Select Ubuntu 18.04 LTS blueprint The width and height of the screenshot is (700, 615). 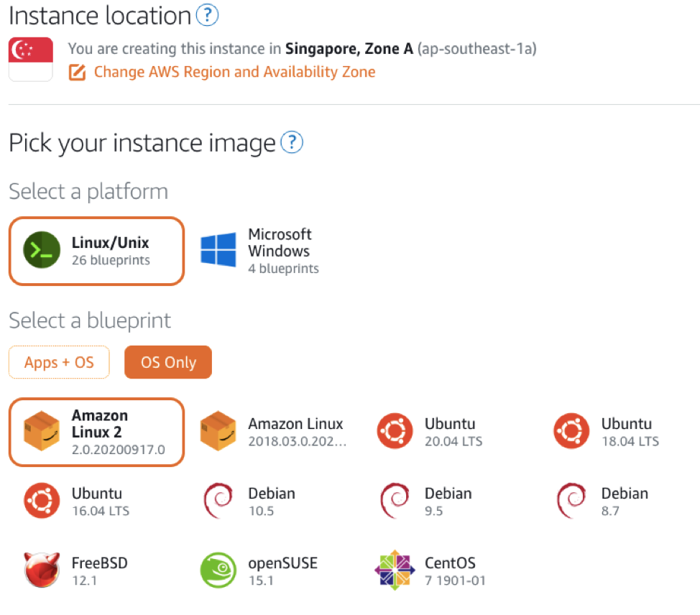pyautogui.click(x=607, y=432)
